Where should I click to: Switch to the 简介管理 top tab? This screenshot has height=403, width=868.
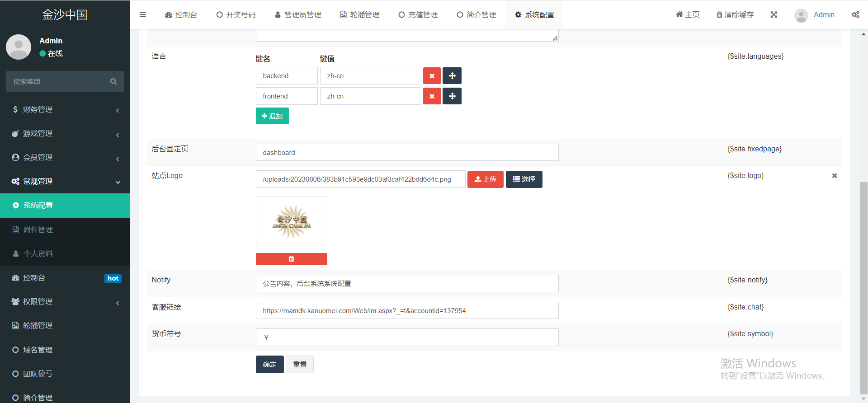476,14
